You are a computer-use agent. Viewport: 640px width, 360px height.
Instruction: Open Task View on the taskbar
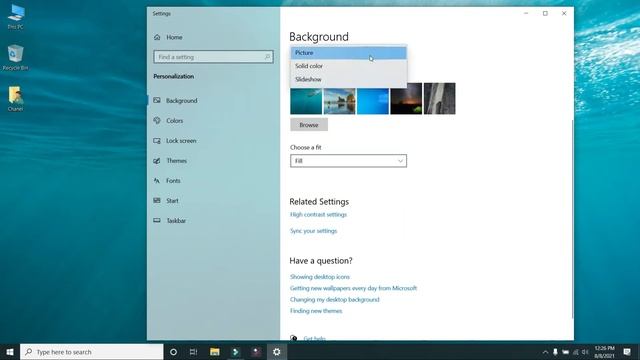pos(193,352)
